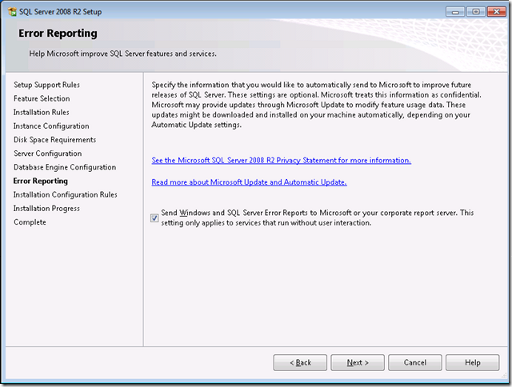512x387 pixels.
Task: Click the 'Specify the information' description paragraph
Action: coord(317,105)
